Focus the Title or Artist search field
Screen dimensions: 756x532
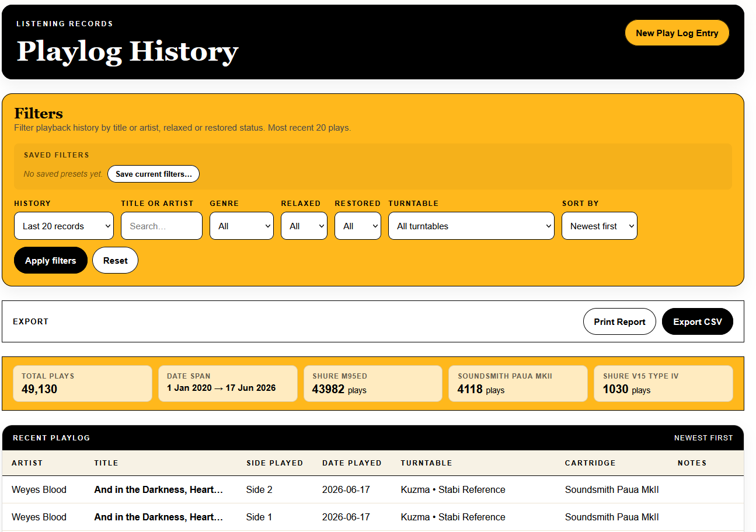[x=162, y=226]
